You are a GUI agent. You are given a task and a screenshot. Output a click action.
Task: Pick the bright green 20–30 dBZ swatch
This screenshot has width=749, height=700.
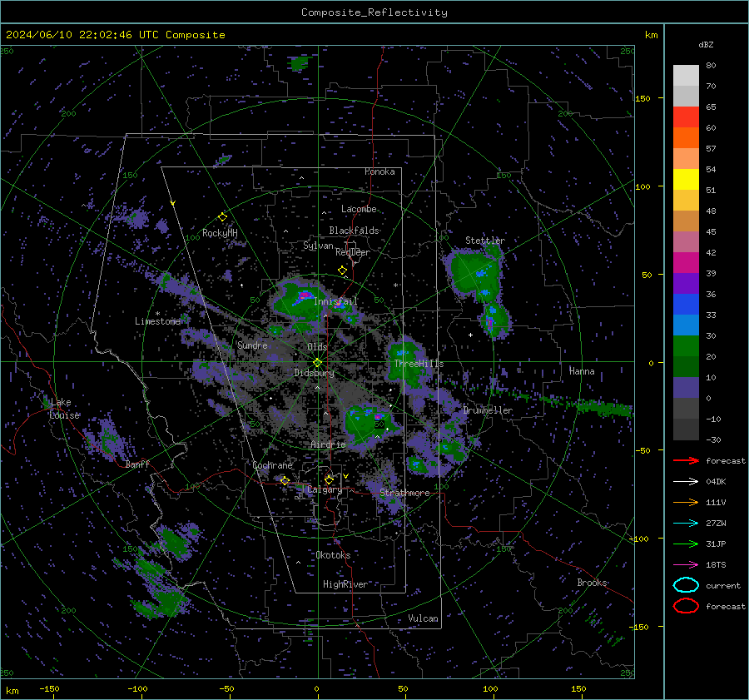pos(686,346)
